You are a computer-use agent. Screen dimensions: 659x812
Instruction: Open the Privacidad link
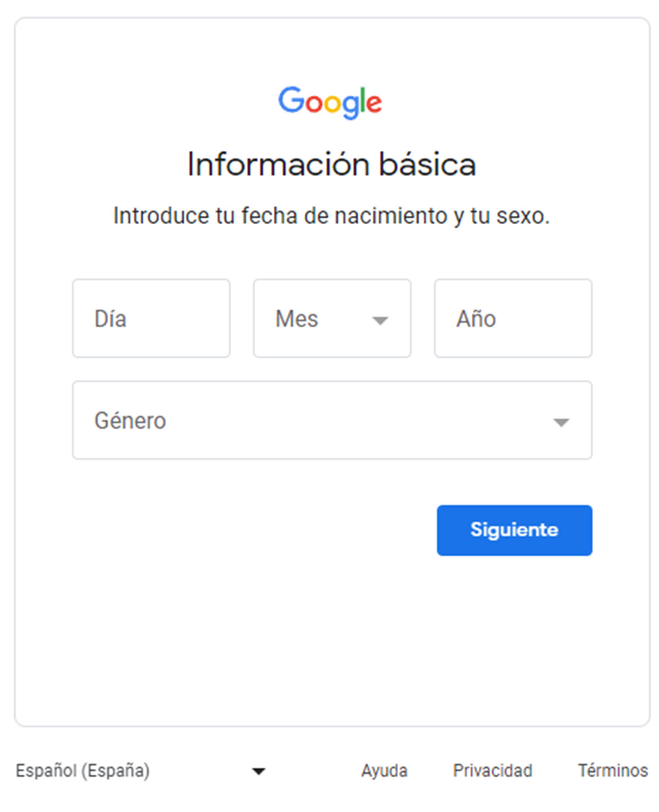492,771
